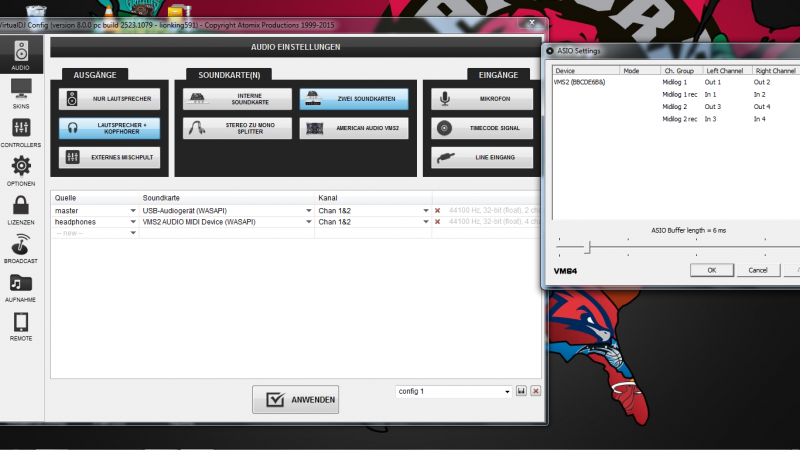Delete the headphones row with red X
The width and height of the screenshot is (800, 450).
click(437, 222)
